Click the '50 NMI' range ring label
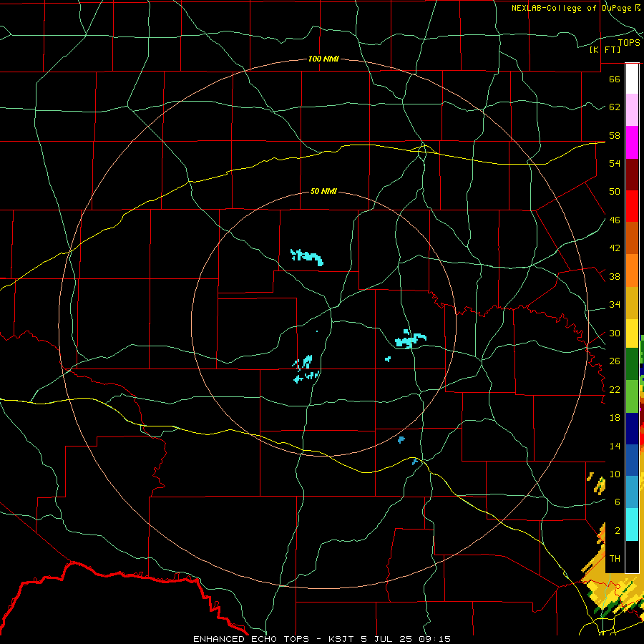The width and height of the screenshot is (644, 644). tap(323, 191)
